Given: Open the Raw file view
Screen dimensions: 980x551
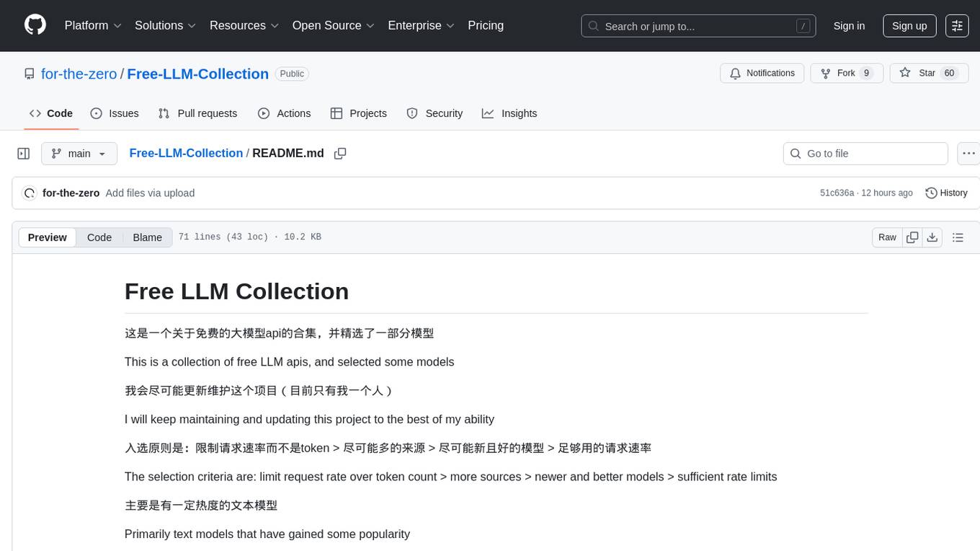Looking at the screenshot, I should 887,237.
